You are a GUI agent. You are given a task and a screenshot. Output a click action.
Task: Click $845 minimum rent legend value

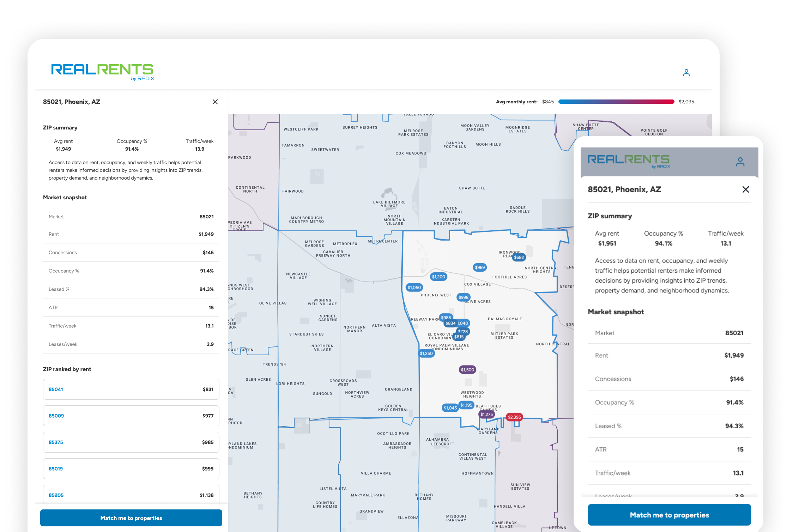pos(548,102)
